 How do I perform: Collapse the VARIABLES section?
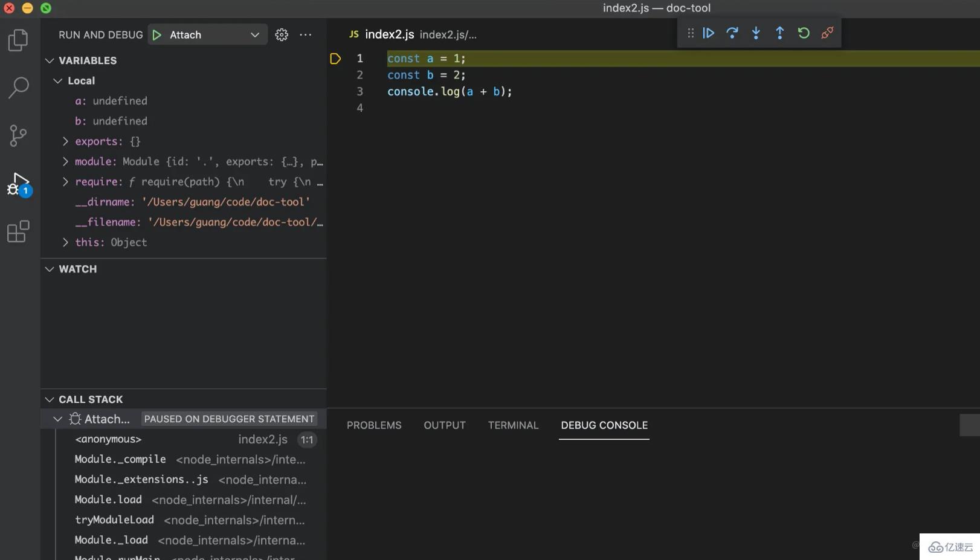(x=50, y=60)
